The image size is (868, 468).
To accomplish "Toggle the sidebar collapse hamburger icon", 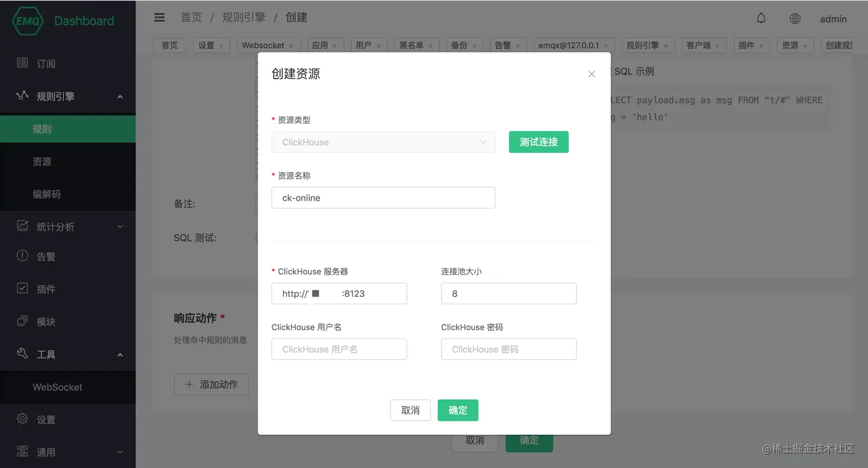I will (x=160, y=18).
